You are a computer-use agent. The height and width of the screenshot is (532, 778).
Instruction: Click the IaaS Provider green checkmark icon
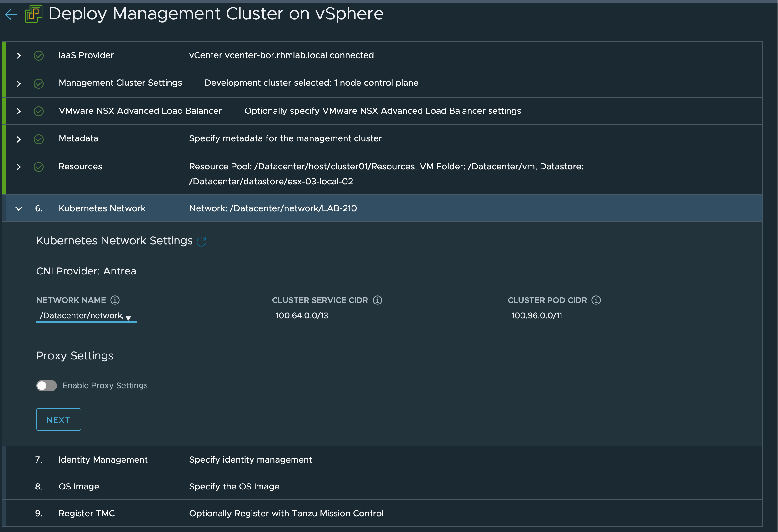(x=39, y=56)
